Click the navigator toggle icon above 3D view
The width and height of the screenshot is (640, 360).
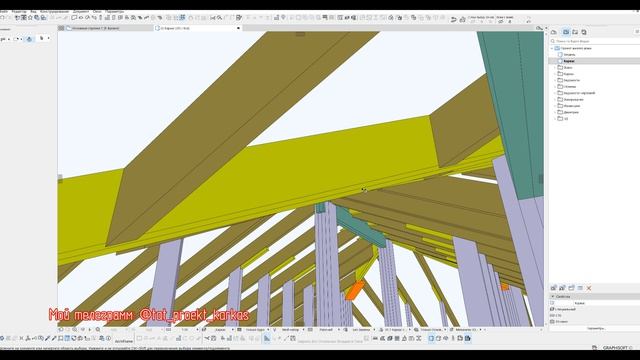point(540,28)
